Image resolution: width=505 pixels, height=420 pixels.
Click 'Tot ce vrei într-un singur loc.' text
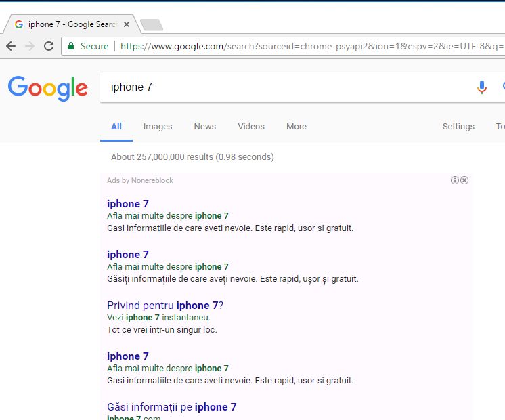[x=162, y=330]
